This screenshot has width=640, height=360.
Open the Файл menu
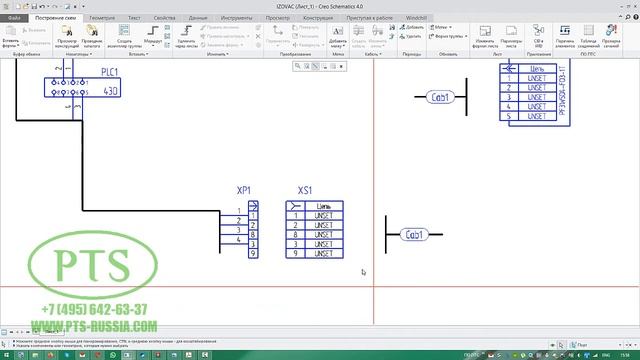14,18
